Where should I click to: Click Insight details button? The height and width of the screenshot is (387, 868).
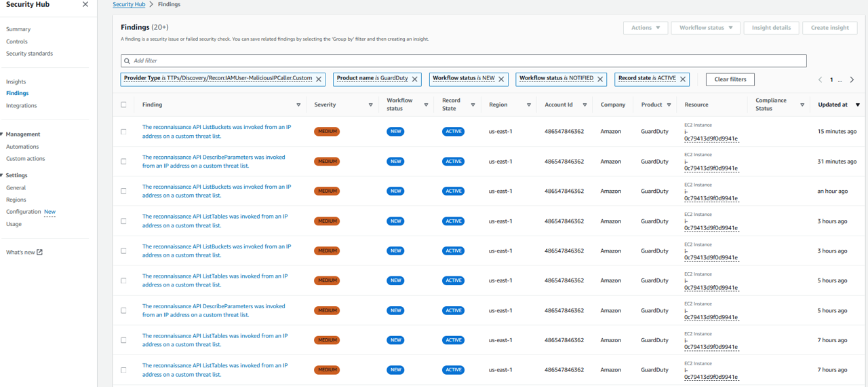coord(772,28)
